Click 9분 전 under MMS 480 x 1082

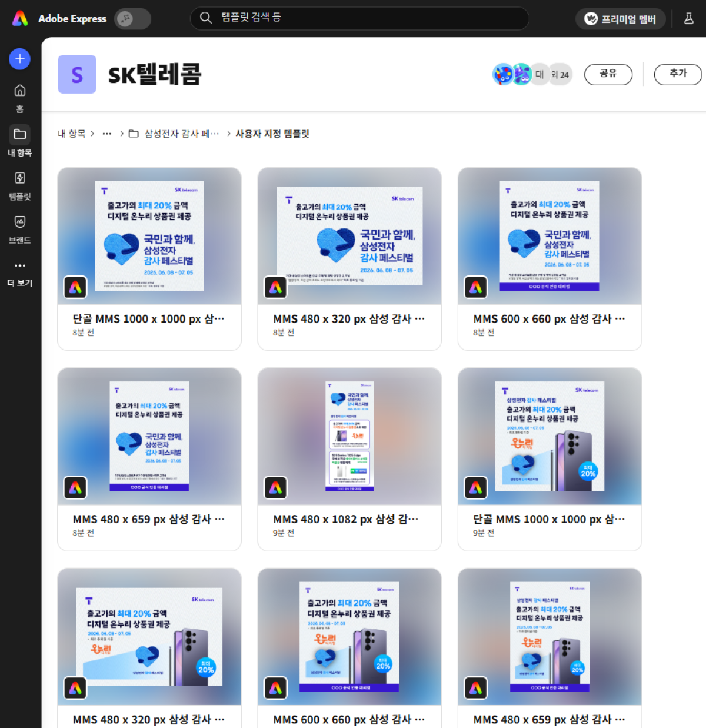284,533
